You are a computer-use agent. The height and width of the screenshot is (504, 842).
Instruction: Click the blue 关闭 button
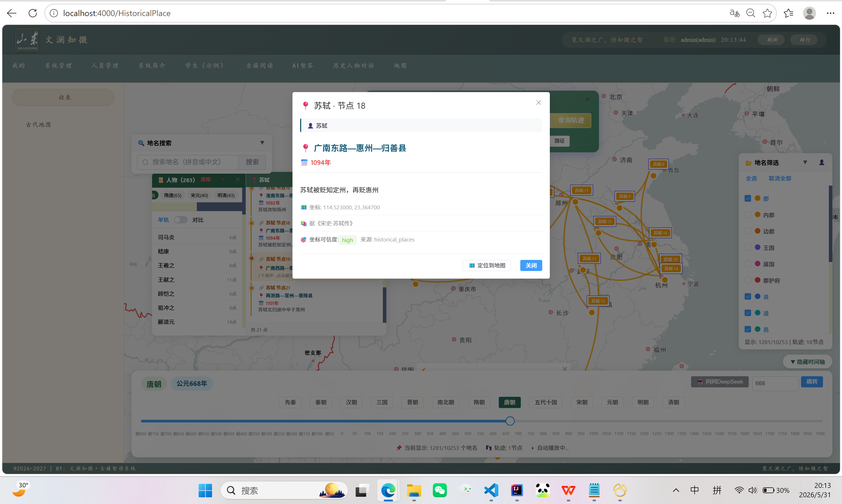click(531, 265)
